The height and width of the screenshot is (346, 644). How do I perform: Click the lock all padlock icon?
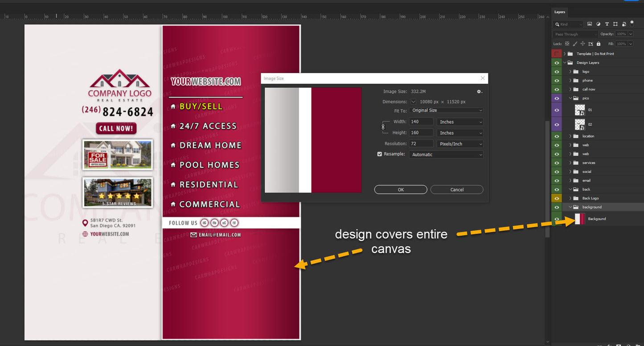coord(599,44)
